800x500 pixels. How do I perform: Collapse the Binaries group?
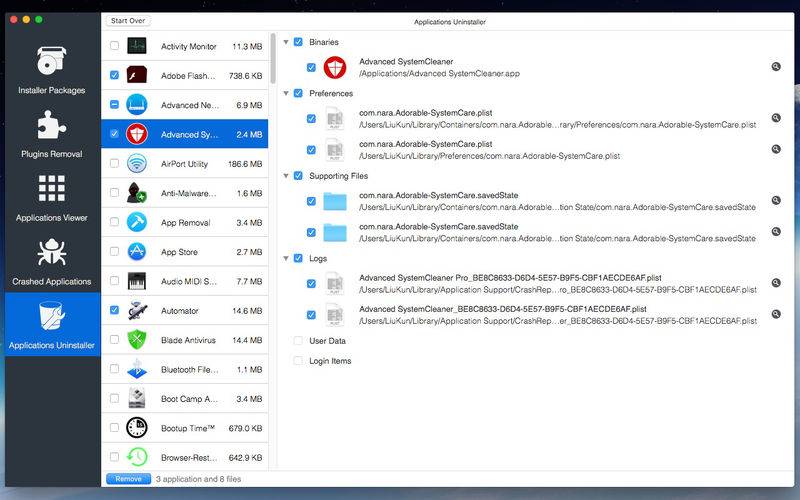(x=286, y=42)
